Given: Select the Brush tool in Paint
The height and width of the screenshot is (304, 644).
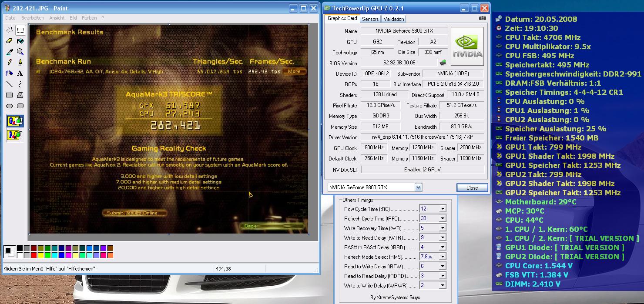Looking at the screenshot, I should pyautogui.click(x=20, y=63).
